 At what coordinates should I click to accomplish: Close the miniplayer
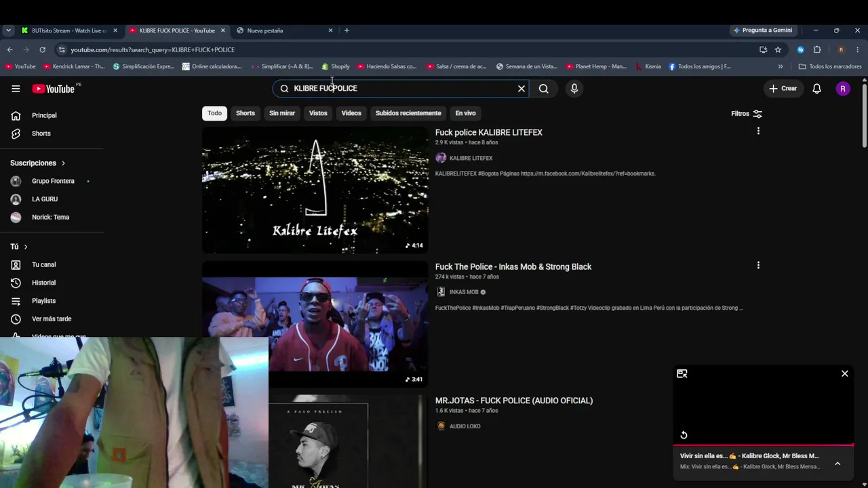point(845,373)
